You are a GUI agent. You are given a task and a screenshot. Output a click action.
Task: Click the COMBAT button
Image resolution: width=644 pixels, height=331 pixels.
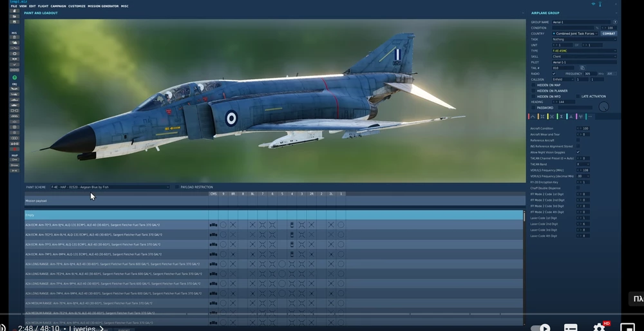tap(609, 33)
